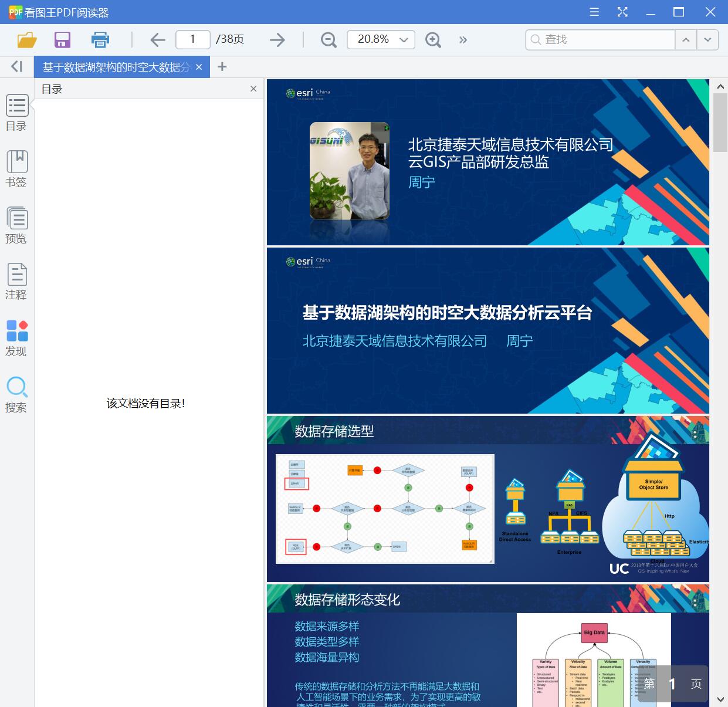The image size is (728, 707).
Task: Zoom in on the page
Action: click(x=433, y=40)
